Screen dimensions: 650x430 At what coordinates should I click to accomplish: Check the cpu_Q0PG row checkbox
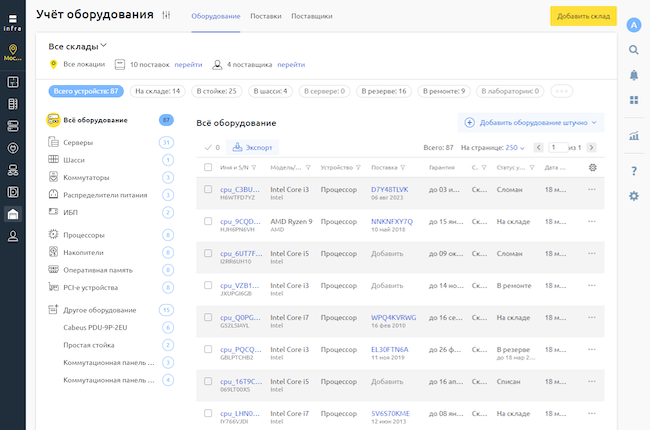(208, 317)
